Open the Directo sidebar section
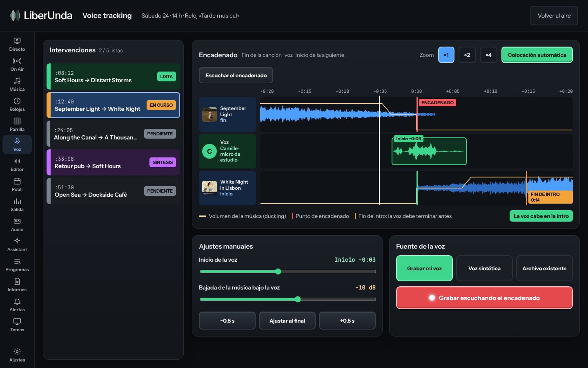Image resolution: width=588 pixels, height=368 pixels. 17,45
